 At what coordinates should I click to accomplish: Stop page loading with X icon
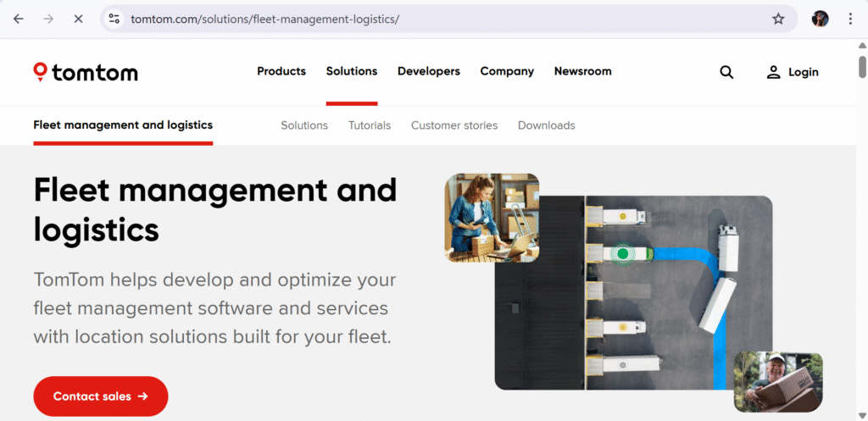pos(78,19)
